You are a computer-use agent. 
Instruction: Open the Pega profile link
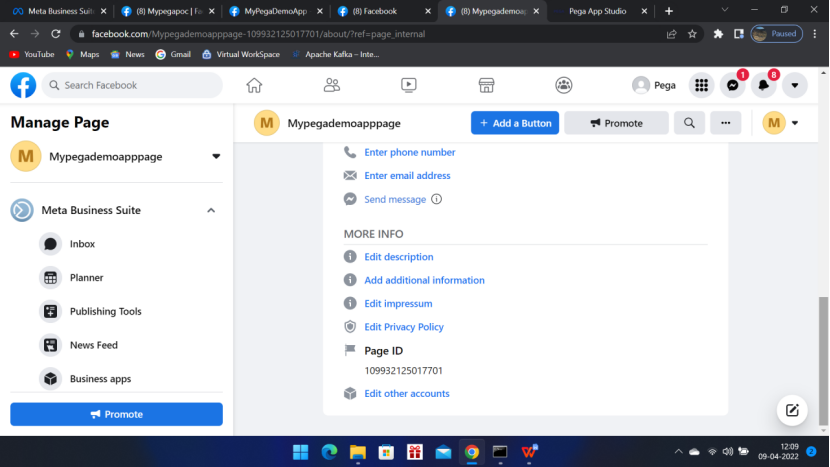point(654,85)
